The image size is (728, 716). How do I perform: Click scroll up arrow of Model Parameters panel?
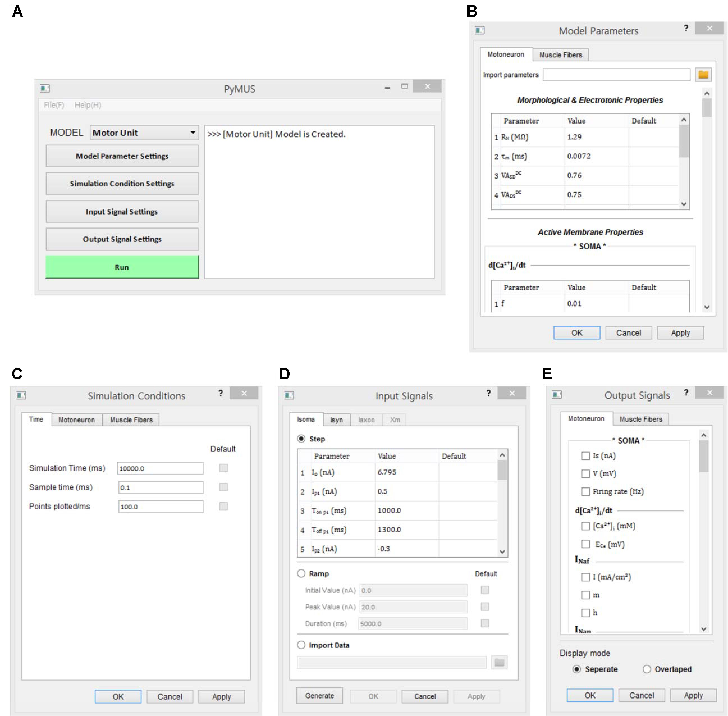(x=707, y=93)
